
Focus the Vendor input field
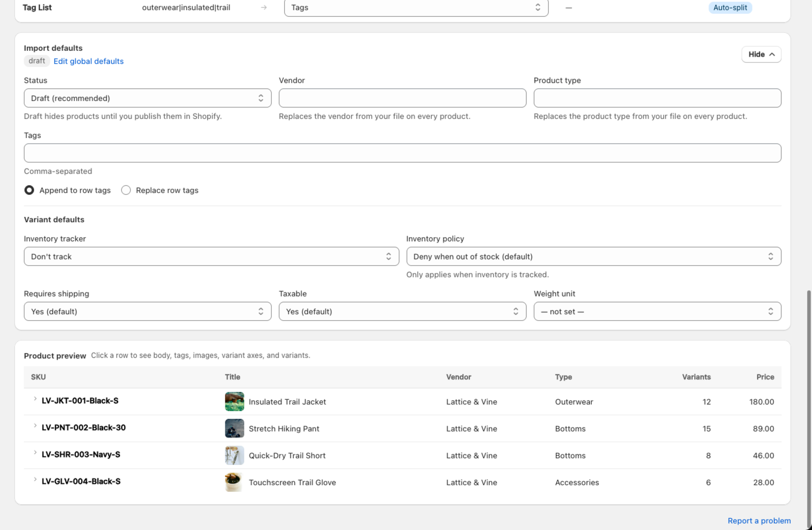click(402, 98)
